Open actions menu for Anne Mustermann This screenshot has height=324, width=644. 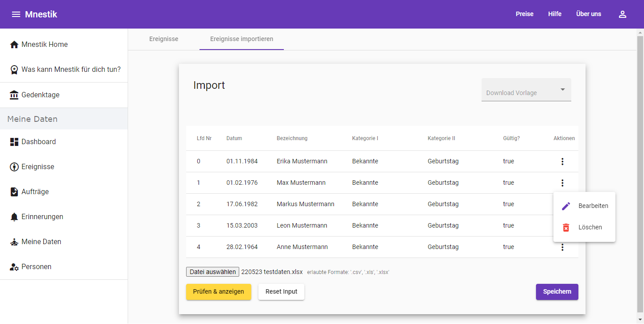[x=562, y=247]
